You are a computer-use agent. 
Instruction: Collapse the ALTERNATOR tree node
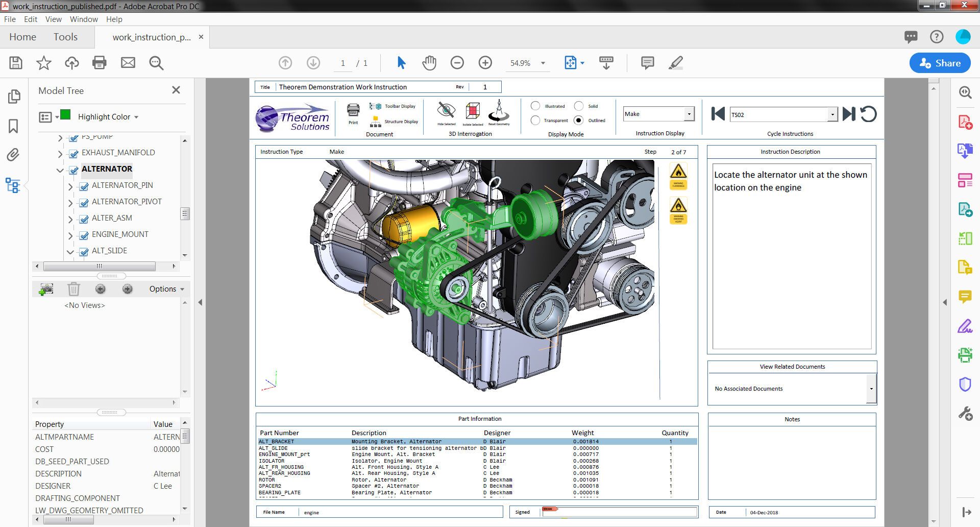60,170
